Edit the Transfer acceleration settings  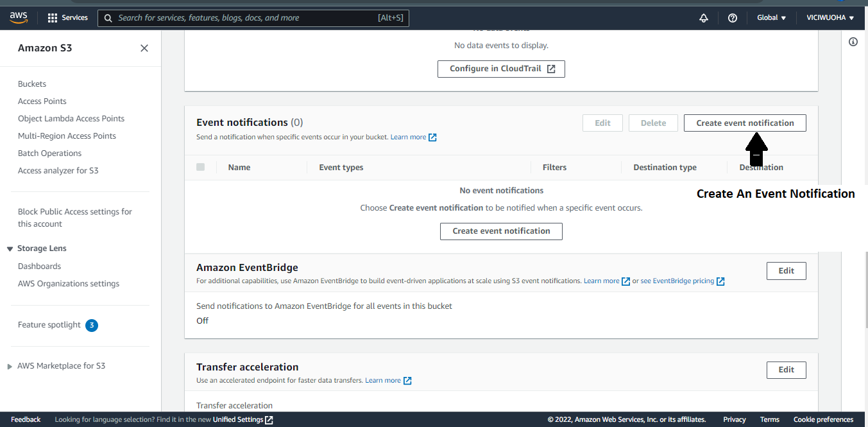[x=787, y=370]
